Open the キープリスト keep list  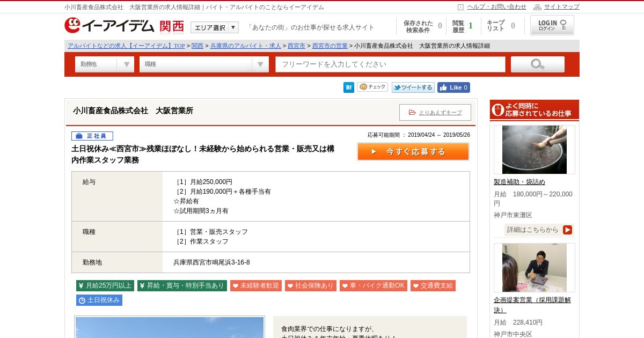click(501, 26)
